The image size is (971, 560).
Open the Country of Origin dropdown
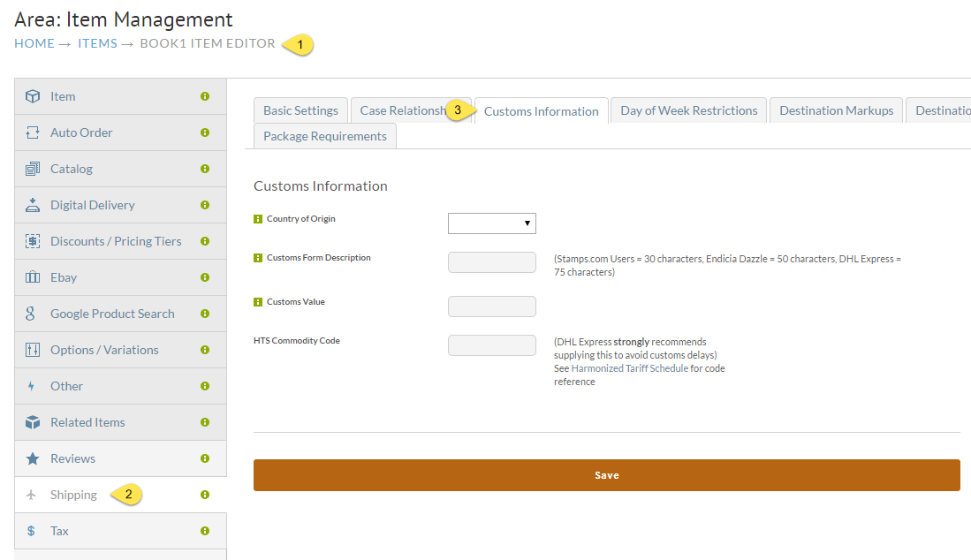492,223
